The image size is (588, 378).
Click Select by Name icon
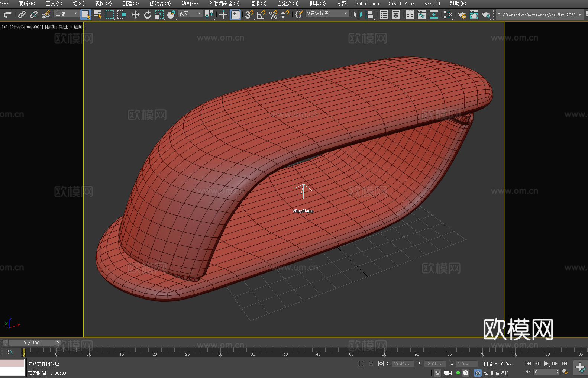point(97,14)
